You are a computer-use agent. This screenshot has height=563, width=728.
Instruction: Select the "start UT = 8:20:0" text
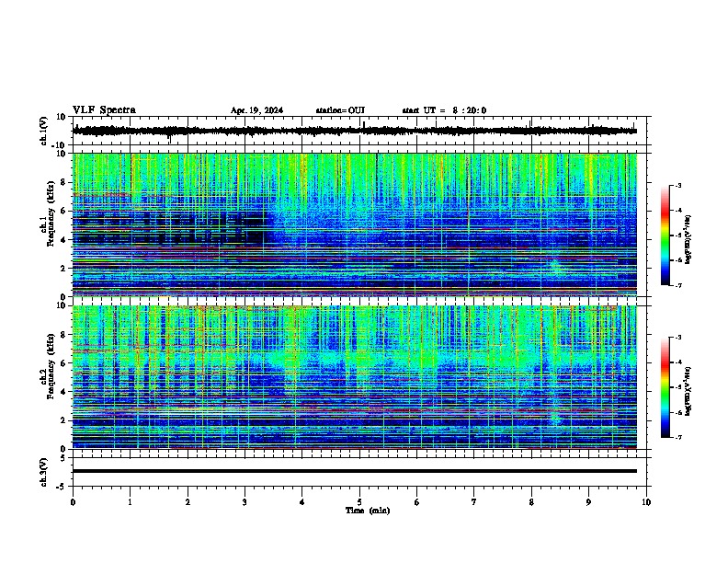pos(444,110)
